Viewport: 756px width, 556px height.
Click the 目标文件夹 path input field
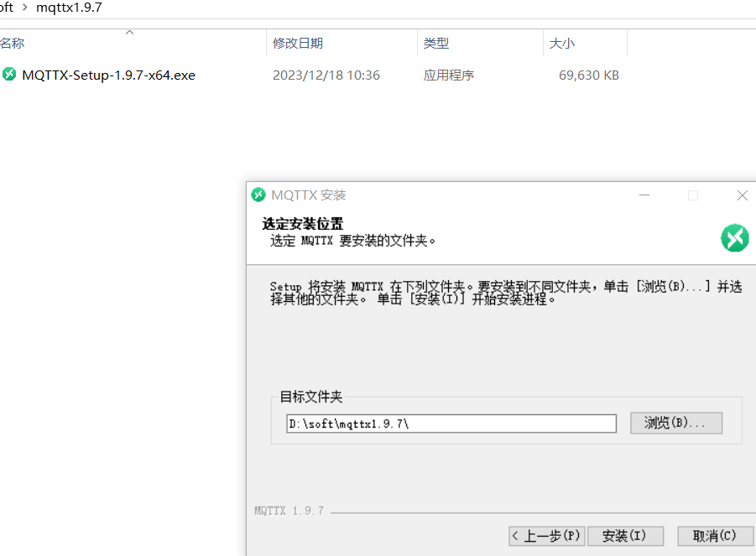(x=451, y=423)
